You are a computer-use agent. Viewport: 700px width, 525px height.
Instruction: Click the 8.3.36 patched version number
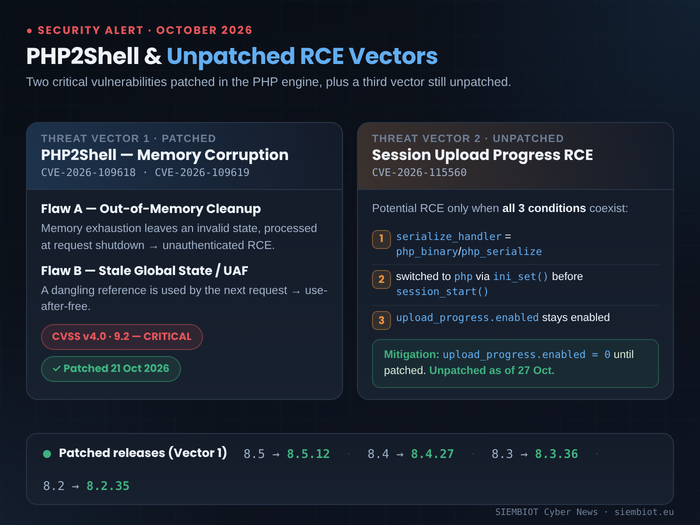(x=556, y=454)
